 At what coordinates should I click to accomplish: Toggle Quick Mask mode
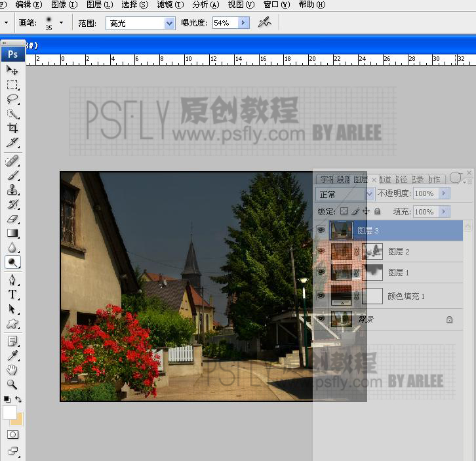(12, 435)
